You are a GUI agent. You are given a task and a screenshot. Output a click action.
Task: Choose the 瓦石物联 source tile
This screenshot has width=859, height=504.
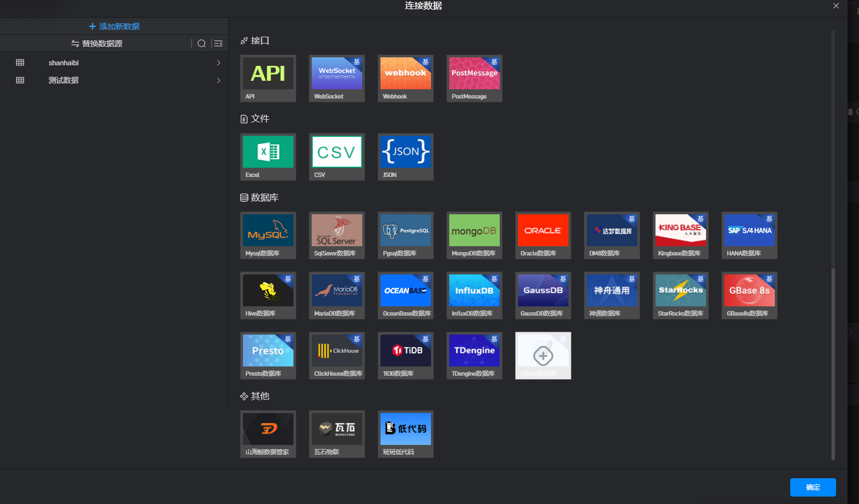(x=337, y=434)
